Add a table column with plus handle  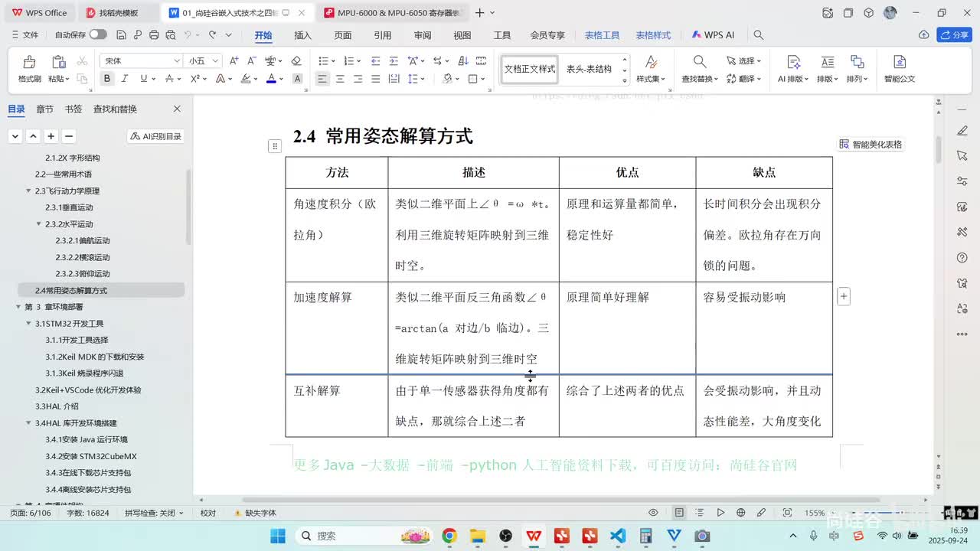point(843,296)
